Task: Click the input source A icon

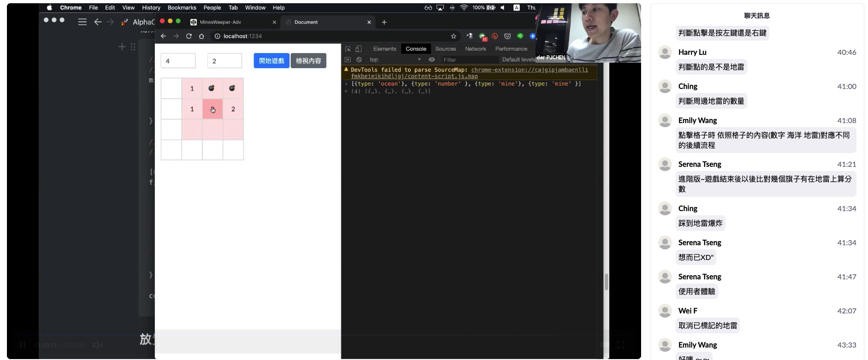Action: point(517,8)
